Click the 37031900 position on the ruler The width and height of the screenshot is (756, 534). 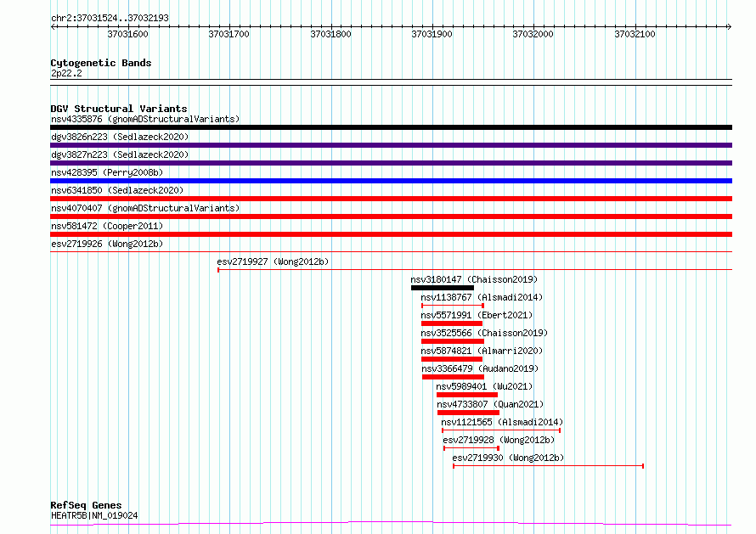coord(432,34)
